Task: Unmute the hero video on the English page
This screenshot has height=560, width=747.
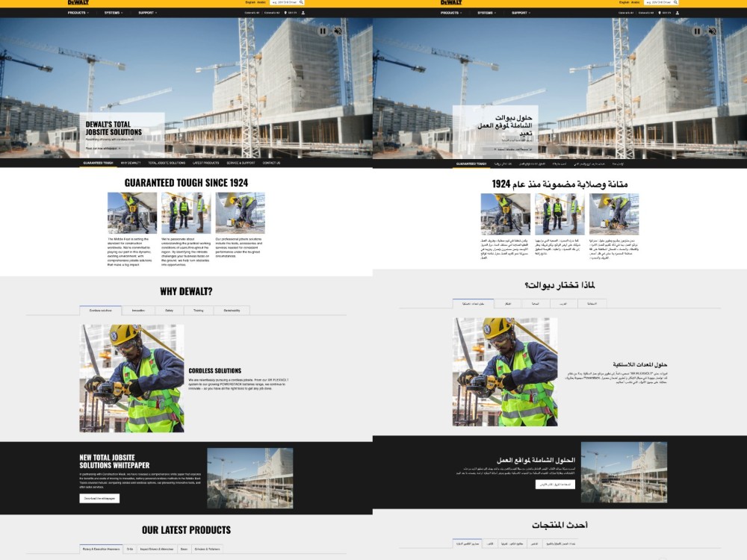Action: 338,31
